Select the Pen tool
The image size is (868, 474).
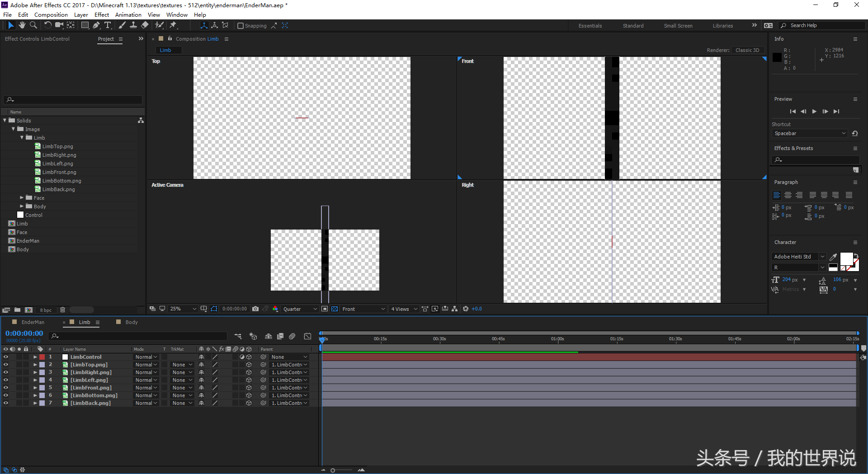pyautogui.click(x=96, y=25)
